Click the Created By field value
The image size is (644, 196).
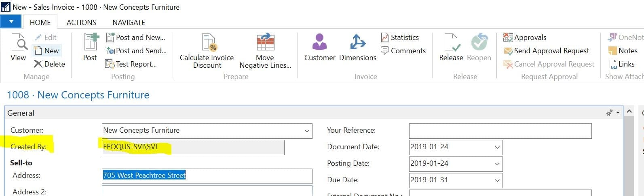(x=193, y=147)
